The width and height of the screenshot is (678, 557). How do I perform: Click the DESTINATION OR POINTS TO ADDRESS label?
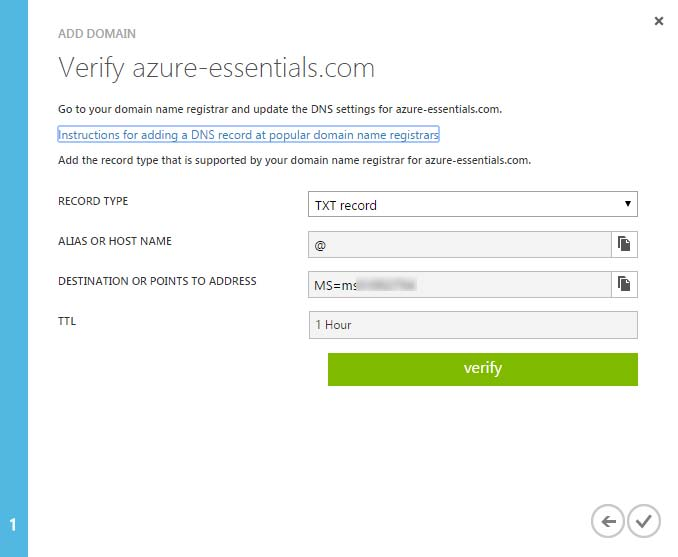(x=157, y=281)
